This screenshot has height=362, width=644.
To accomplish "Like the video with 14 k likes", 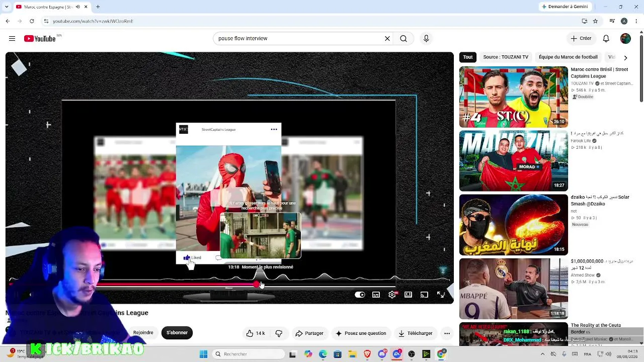I will pyautogui.click(x=255, y=333).
